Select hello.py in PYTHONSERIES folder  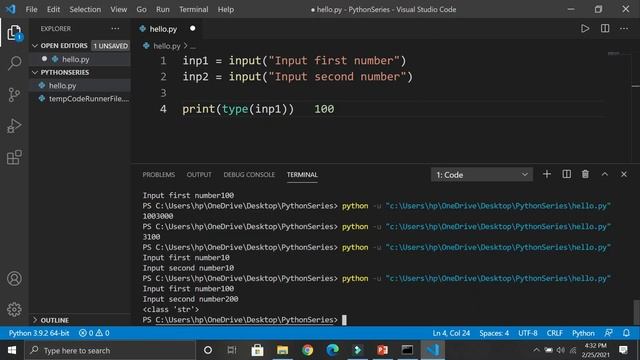tap(80, 85)
